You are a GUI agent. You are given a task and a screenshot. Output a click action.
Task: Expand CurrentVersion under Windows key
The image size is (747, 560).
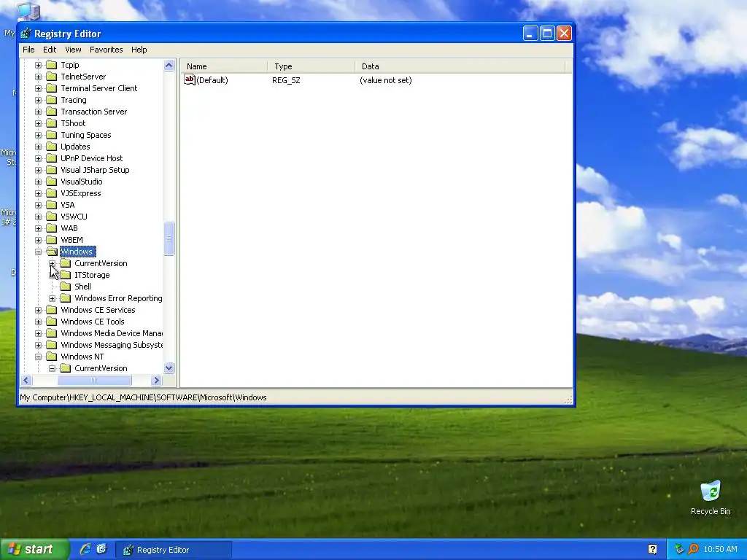pyautogui.click(x=53, y=263)
